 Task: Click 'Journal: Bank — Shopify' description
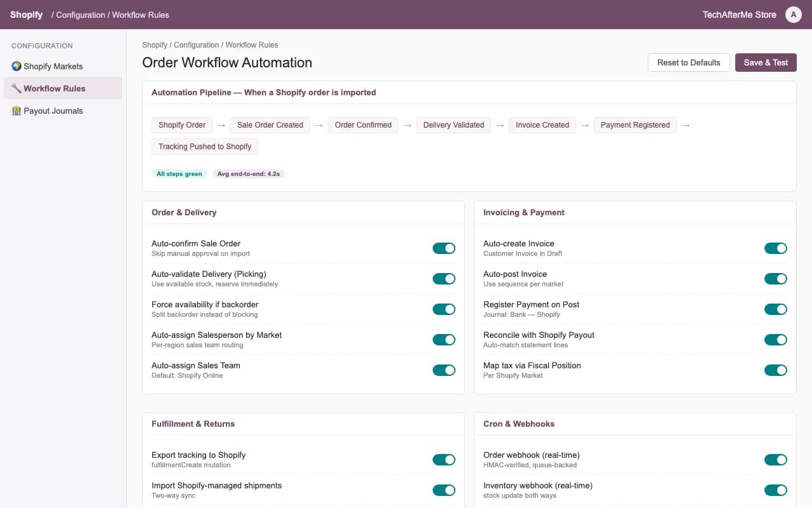521,315
